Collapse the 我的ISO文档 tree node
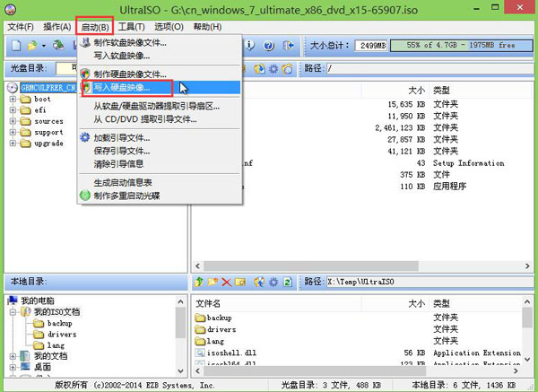The width and height of the screenshot is (538, 392). click(x=13, y=312)
